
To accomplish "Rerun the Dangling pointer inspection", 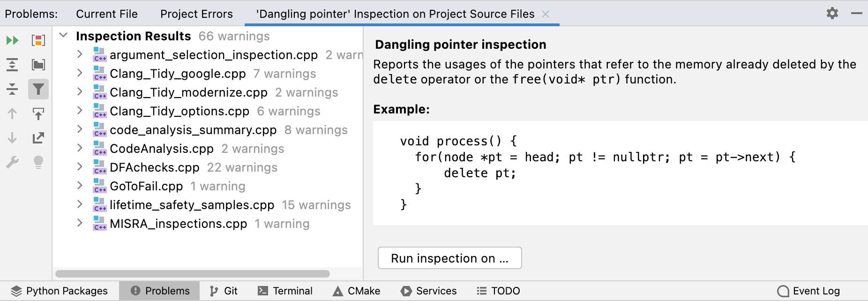I will (13, 40).
